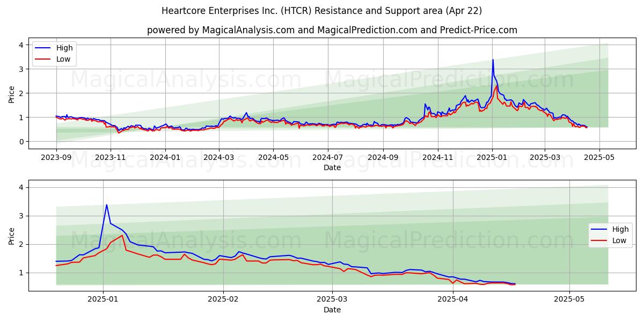Click the '2023-09' x-axis label on top chart
Viewport: 644px width, 322px height.
click(56, 158)
